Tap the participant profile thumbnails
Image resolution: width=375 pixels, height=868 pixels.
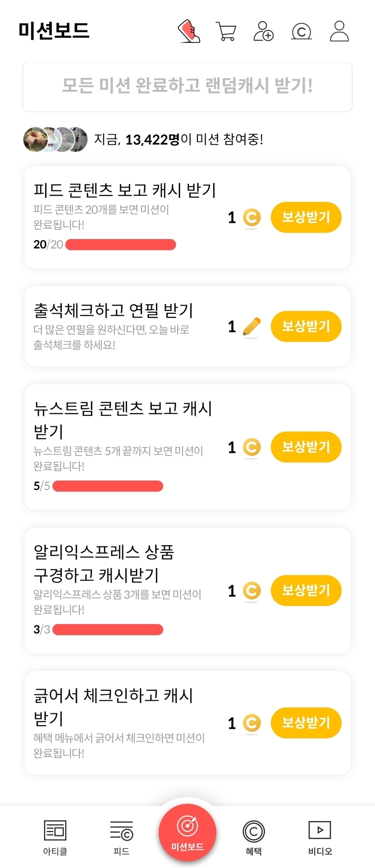(x=55, y=140)
